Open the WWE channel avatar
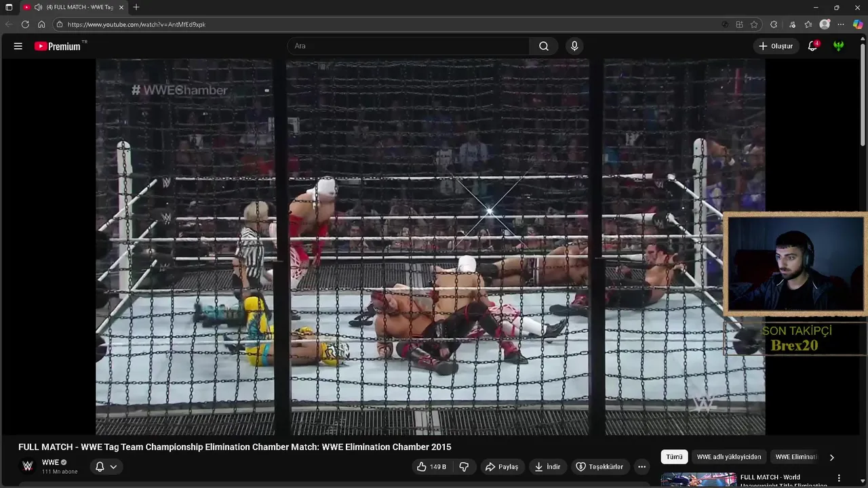 [28, 466]
